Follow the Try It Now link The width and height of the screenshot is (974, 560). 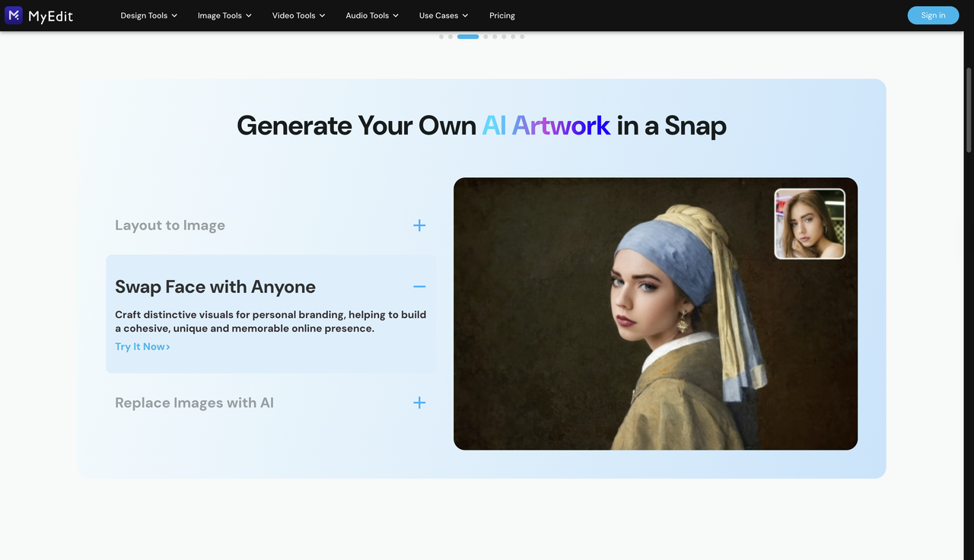point(142,347)
